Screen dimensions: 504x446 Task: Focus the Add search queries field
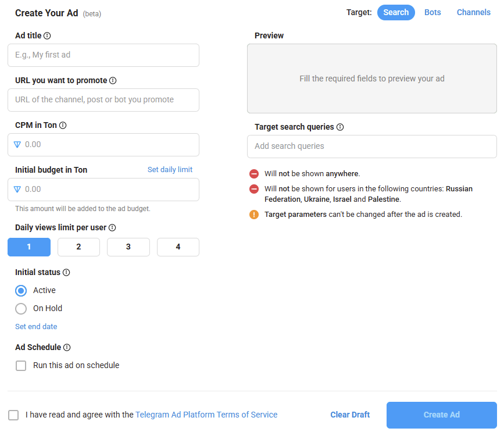(x=371, y=147)
